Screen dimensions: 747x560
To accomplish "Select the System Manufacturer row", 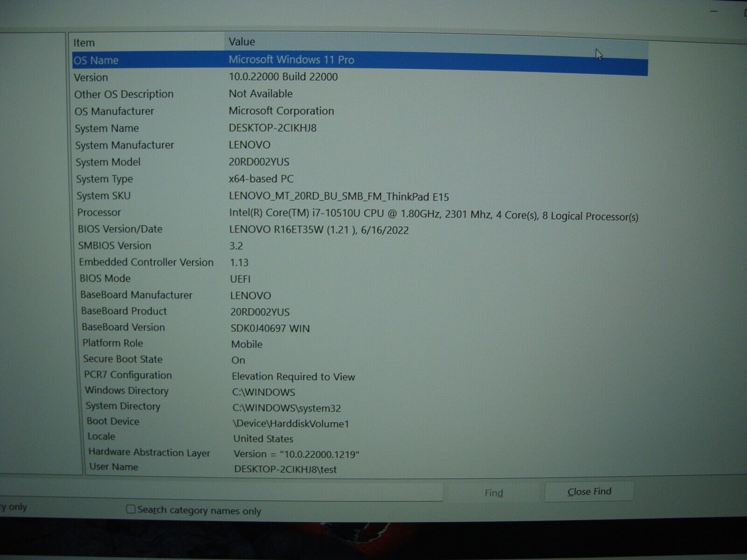I will [x=360, y=145].
